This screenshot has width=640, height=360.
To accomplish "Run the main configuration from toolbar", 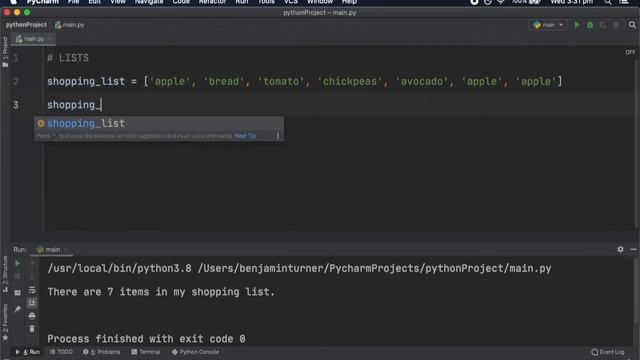I will pyautogui.click(x=577, y=25).
